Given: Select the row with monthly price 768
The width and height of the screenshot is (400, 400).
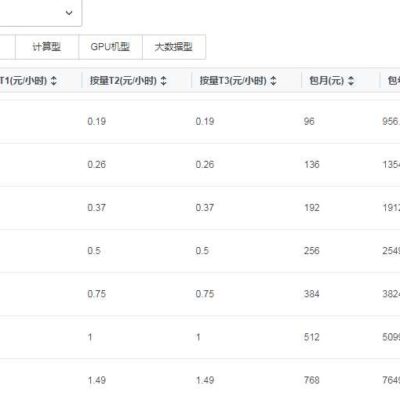Looking at the screenshot, I should [200, 379].
